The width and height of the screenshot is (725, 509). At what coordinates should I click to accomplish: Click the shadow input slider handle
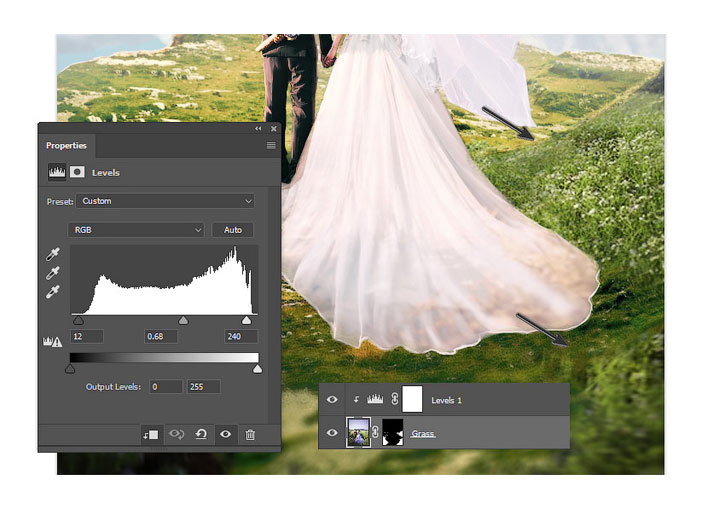coord(78,320)
